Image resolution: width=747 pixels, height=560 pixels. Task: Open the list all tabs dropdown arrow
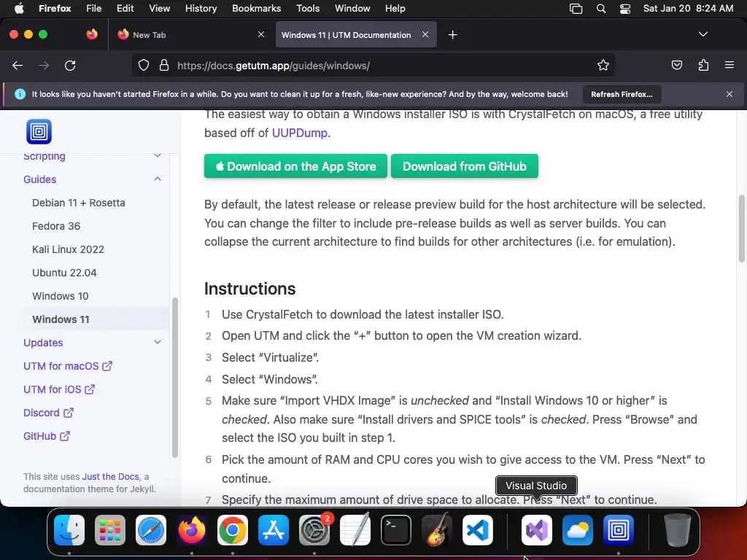(x=703, y=34)
